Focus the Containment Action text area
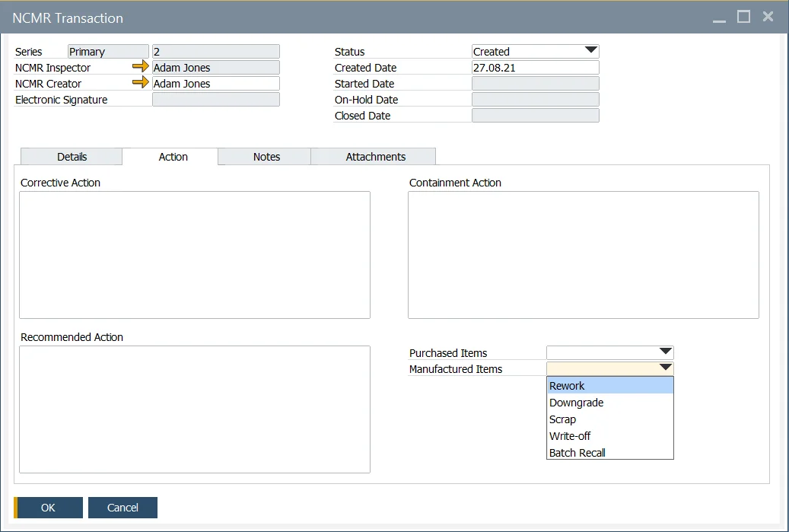Screen dimensions: 789x532 tap(583, 255)
